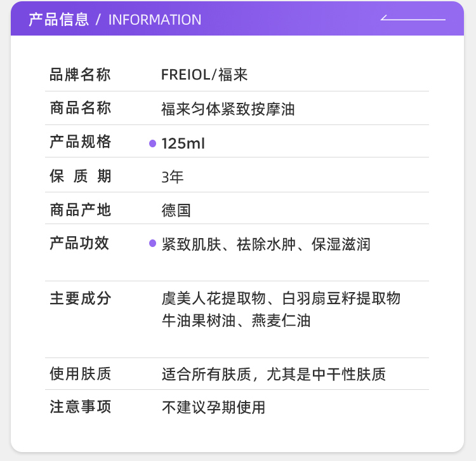Click the 3年 shelf life value

click(173, 177)
